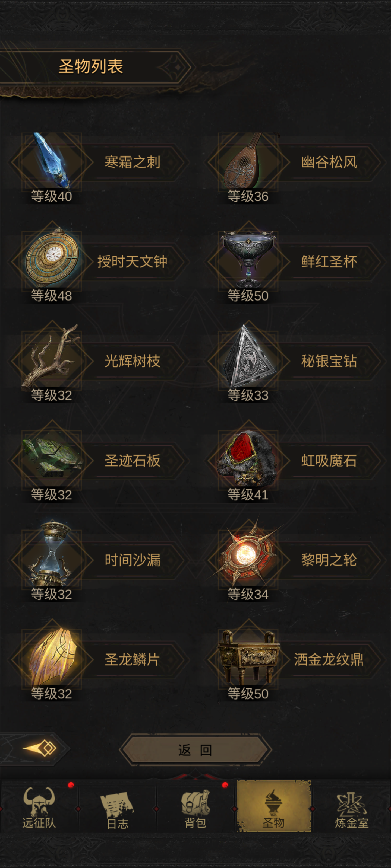Open the 日志 journal tab
The image size is (391, 868).
pyautogui.click(x=117, y=807)
